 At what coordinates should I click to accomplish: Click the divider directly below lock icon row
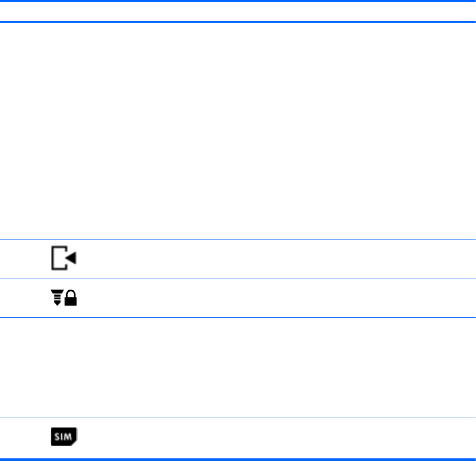[238, 317]
